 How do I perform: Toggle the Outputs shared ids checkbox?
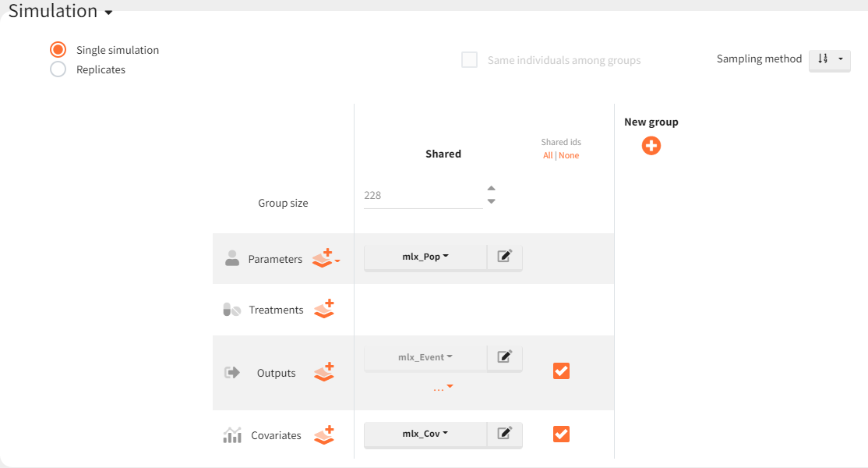(561, 371)
